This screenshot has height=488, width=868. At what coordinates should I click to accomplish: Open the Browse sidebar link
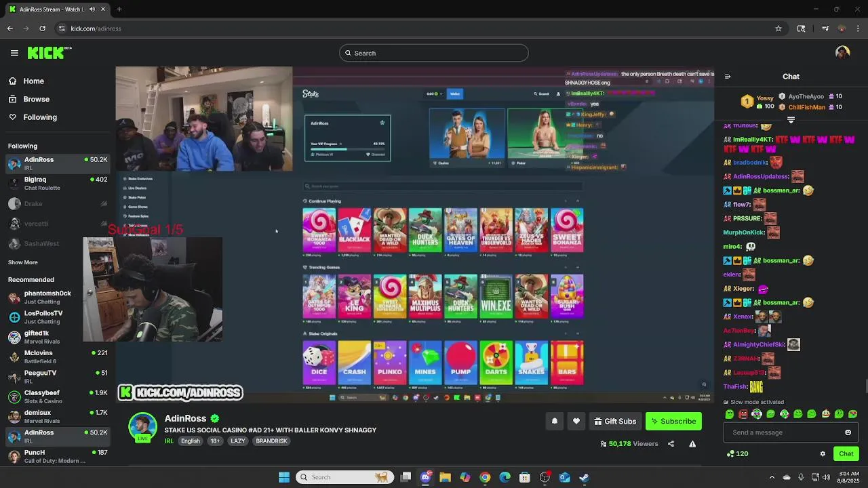pyautogui.click(x=29, y=99)
